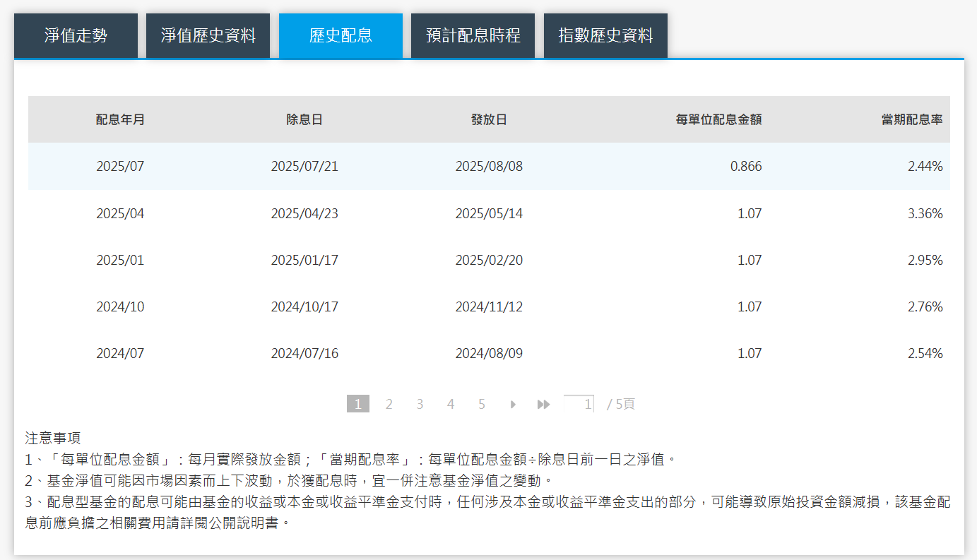Open the 淨值歷史資料 tab
977x560 pixels.
pos(208,35)
